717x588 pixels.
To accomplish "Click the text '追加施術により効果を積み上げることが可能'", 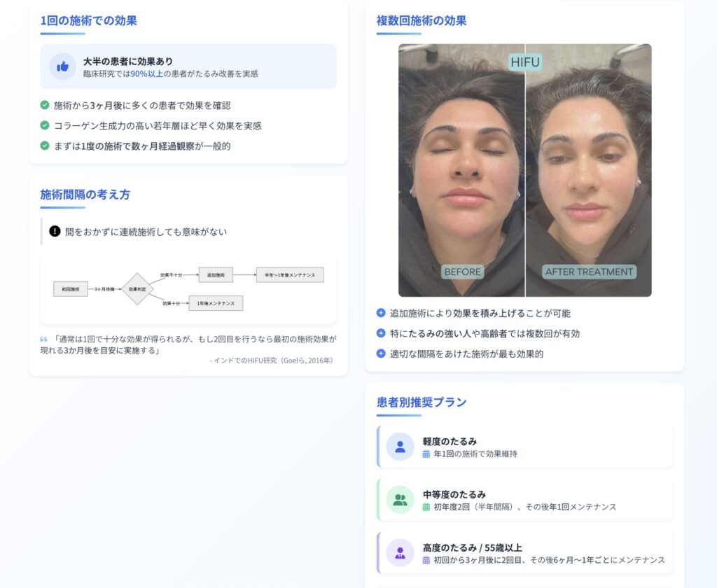I will tap(480, 313).
